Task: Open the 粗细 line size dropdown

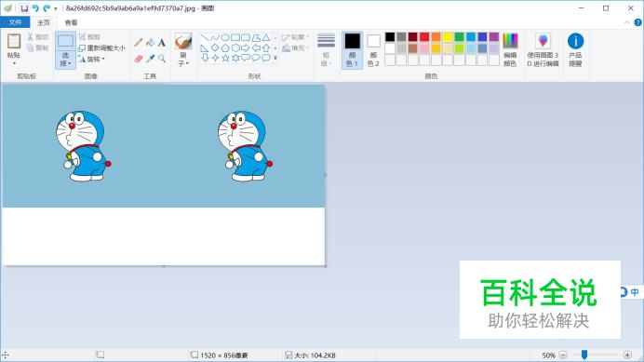Action: [x=326, y=50]
